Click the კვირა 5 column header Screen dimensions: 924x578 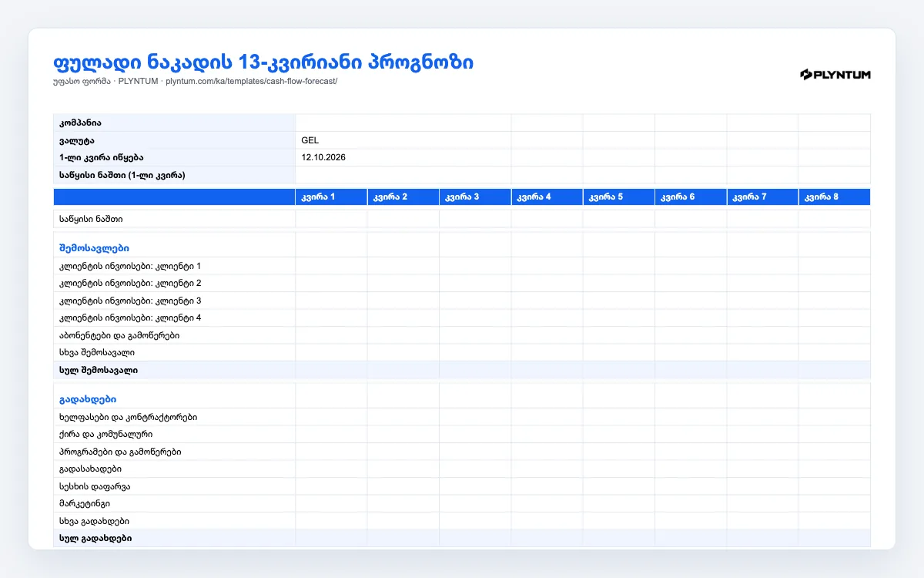click(619, 197)
